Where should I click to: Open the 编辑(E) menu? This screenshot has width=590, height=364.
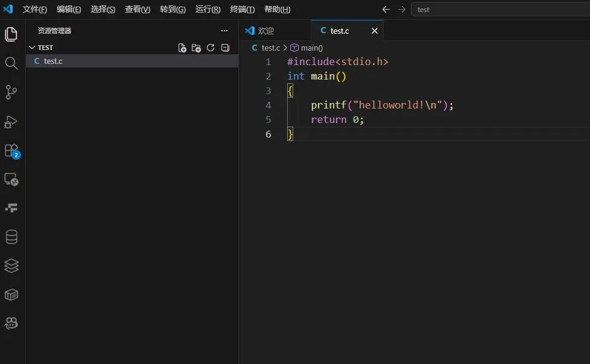(69, 10)
